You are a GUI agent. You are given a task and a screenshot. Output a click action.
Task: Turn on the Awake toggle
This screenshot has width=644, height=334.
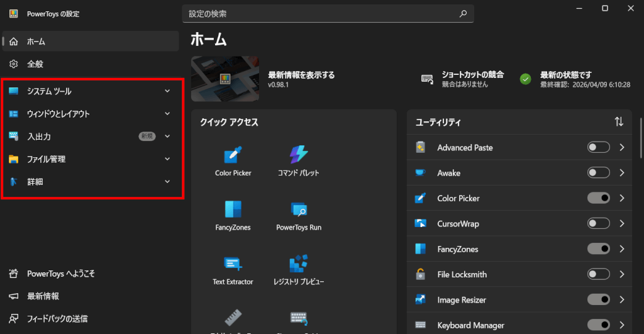click(598, 173)
